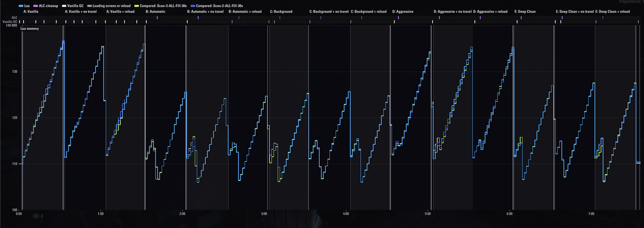Click the ALC marker under 'D: Aggressive'
644x228 pixels.
[398, 18]
